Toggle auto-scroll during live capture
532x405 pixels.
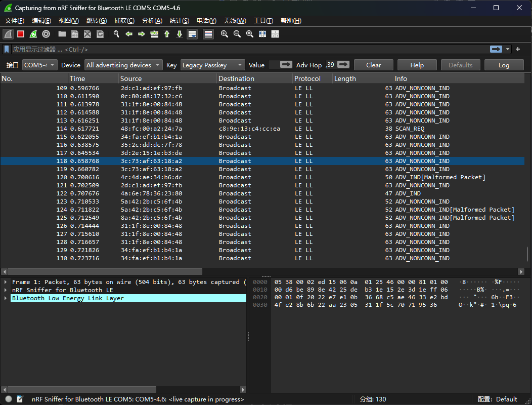pyautogui.click(x=192, y=34)
